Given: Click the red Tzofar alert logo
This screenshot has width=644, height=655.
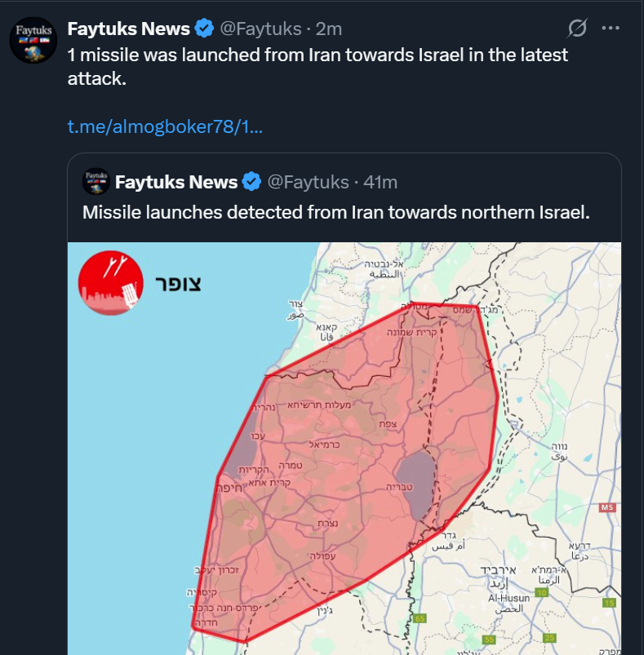Looking at the screenshot, I should [x=111, y=283].
